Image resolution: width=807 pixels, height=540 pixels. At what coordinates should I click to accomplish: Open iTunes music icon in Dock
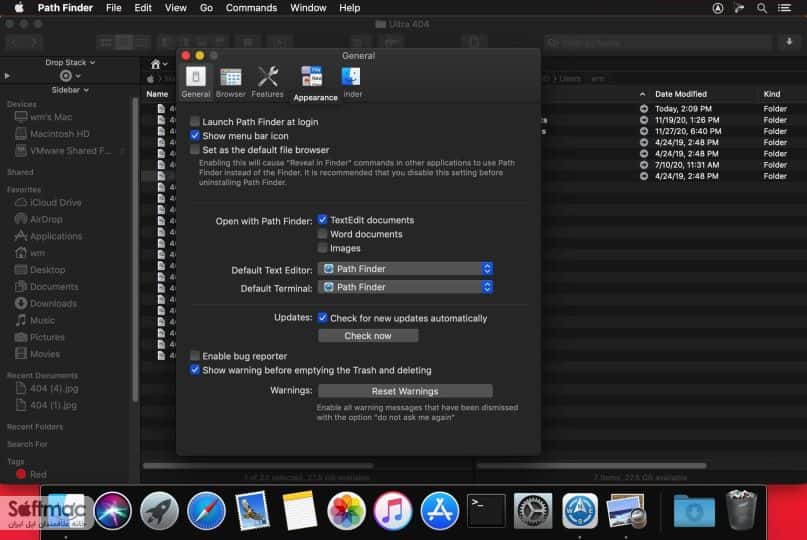392,511
